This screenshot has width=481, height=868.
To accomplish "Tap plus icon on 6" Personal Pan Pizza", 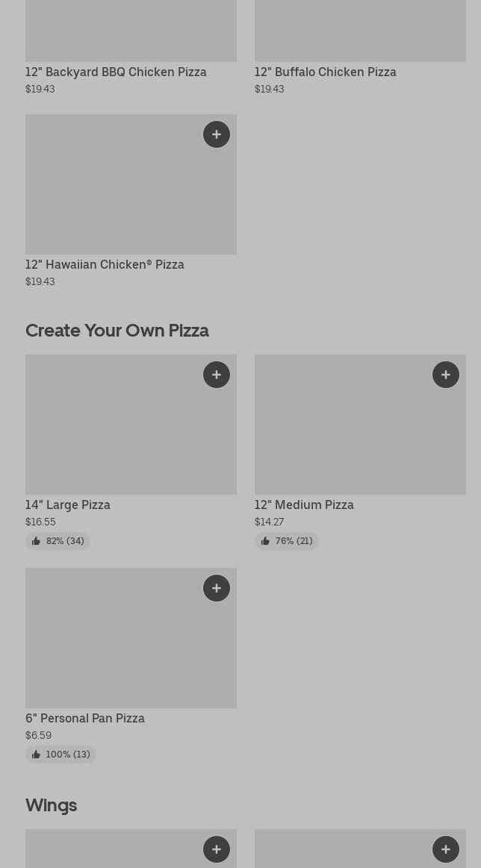I will tap(217, 588).
